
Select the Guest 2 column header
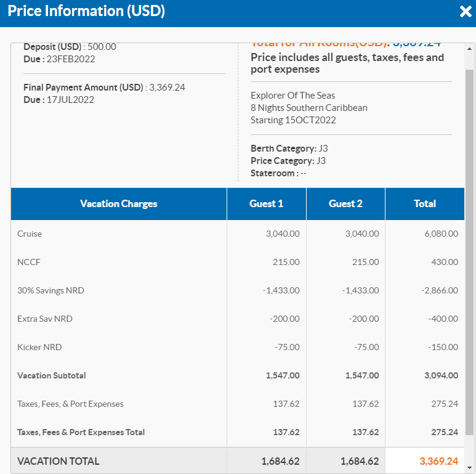345,203
